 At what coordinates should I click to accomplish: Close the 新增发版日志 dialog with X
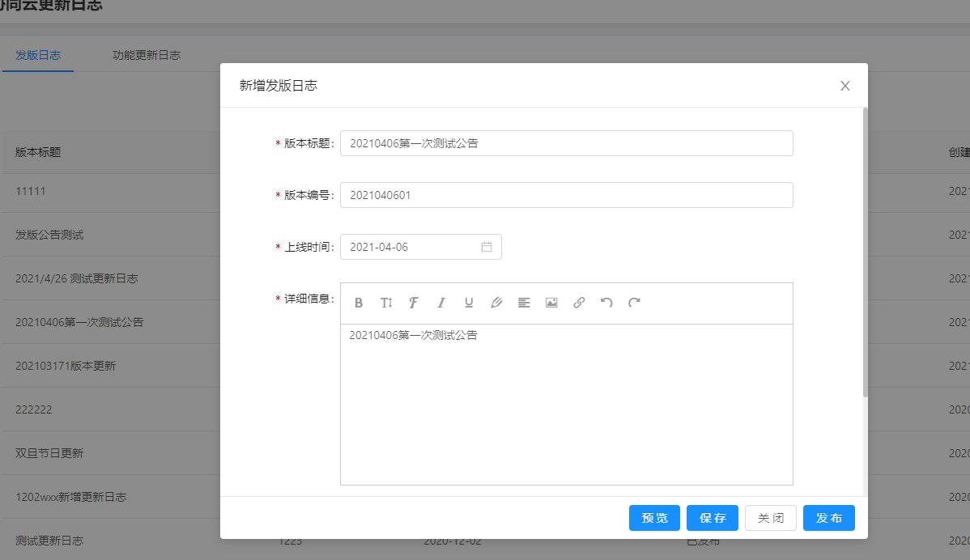coord(845,86)
